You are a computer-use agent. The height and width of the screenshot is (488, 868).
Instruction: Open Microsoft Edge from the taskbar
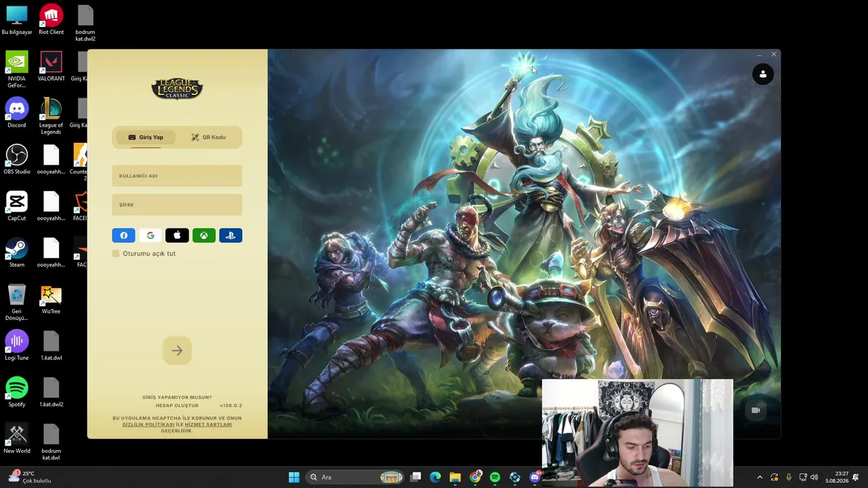click(435, 477)
